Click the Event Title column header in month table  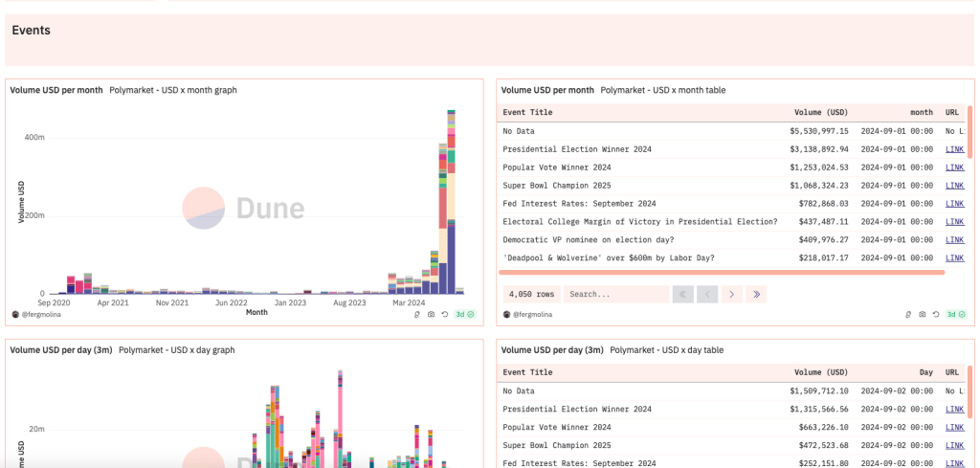[527, 112]
